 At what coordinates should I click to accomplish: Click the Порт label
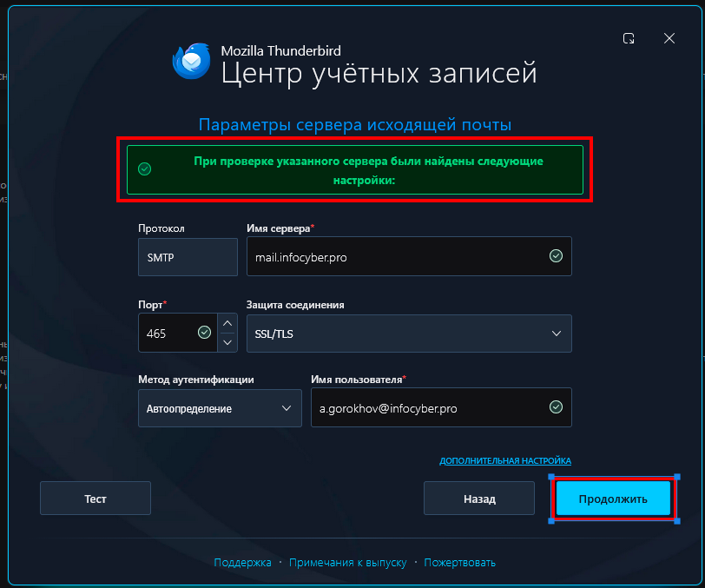[x=150, y=305]
